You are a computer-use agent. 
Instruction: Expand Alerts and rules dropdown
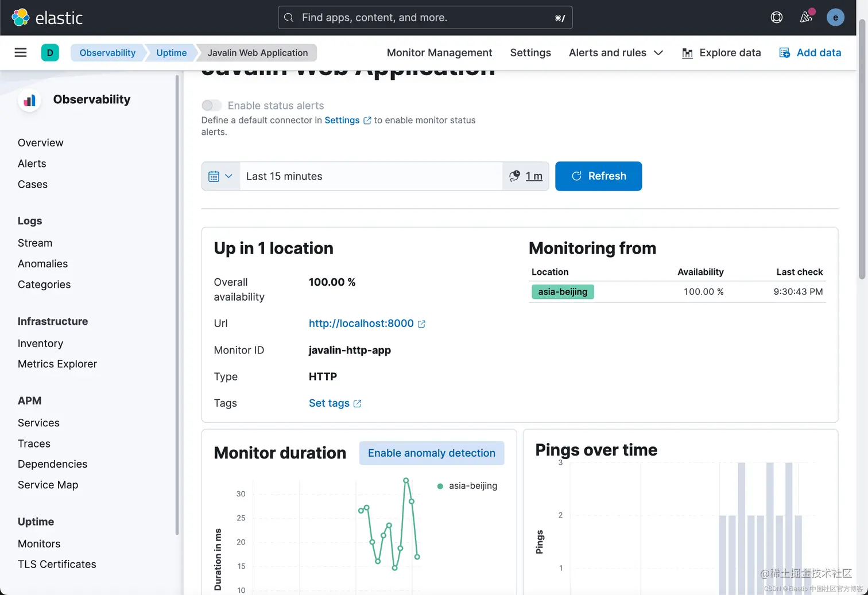click(616, 53)
